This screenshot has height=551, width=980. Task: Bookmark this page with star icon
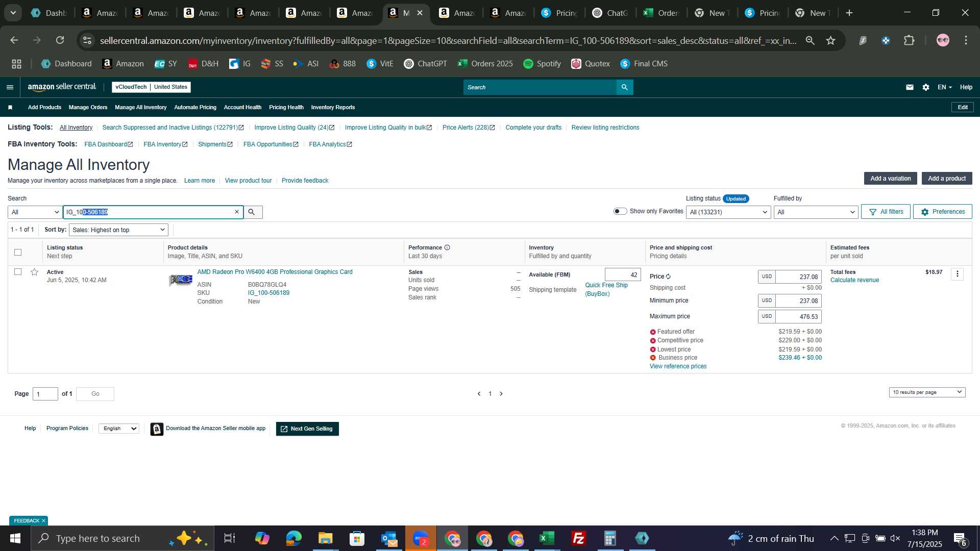(x=831, y=40)
